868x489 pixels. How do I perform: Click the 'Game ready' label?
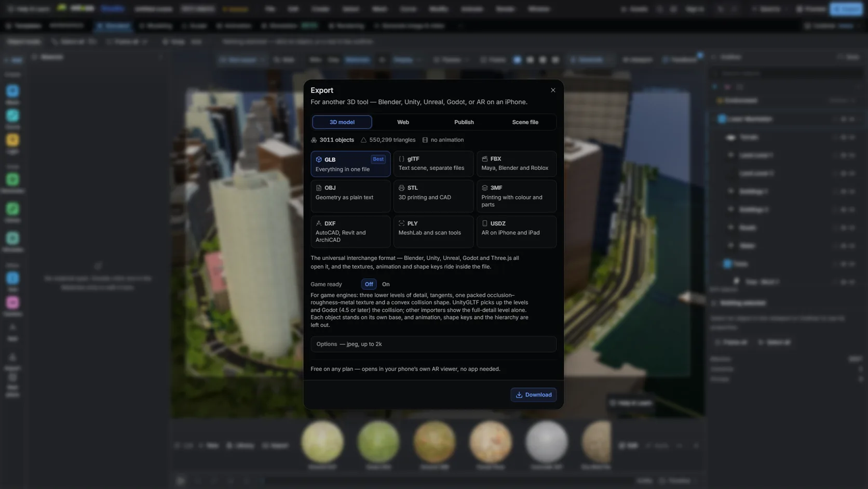point(326,284)
